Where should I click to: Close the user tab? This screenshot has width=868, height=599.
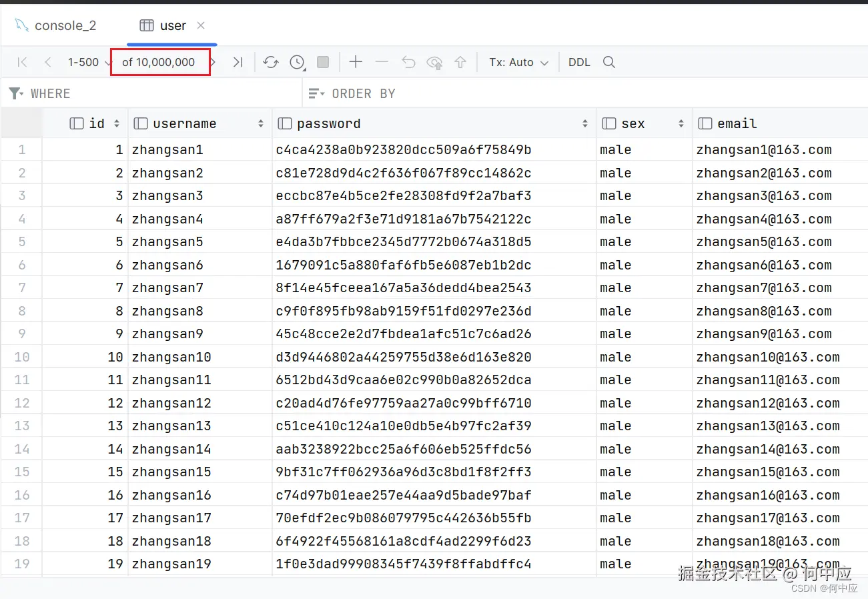coord(201,25)
